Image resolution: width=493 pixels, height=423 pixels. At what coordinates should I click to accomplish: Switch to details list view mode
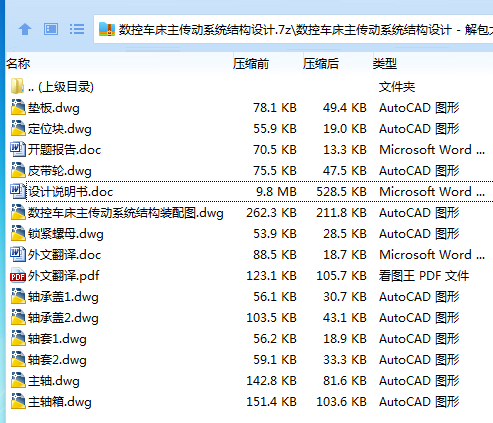(x=77, y=29)
